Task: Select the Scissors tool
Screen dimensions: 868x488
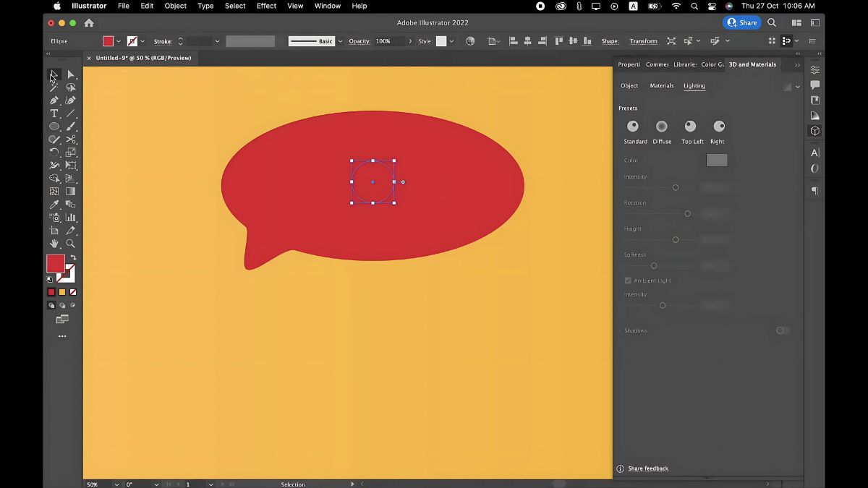Action: (x=71, y=140)
